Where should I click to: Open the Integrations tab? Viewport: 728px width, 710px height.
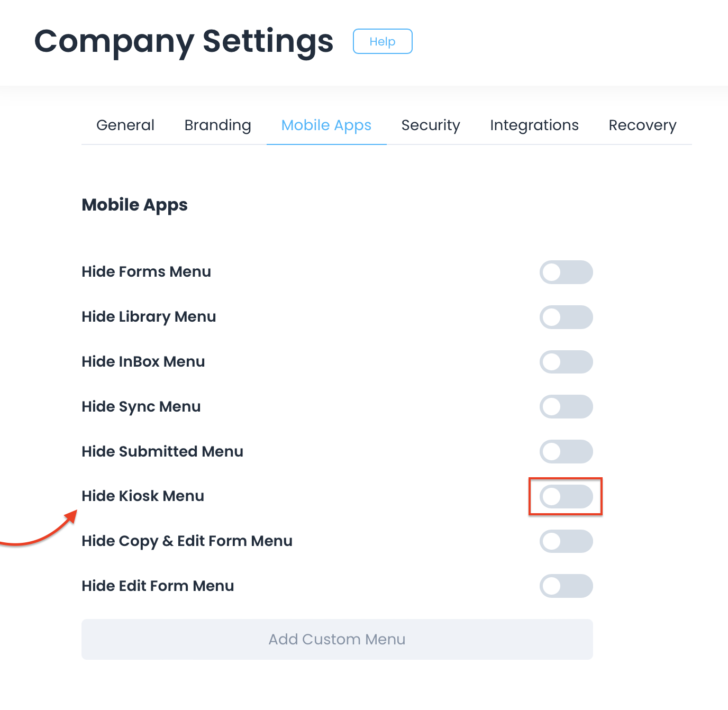click(x=534, y=125)
